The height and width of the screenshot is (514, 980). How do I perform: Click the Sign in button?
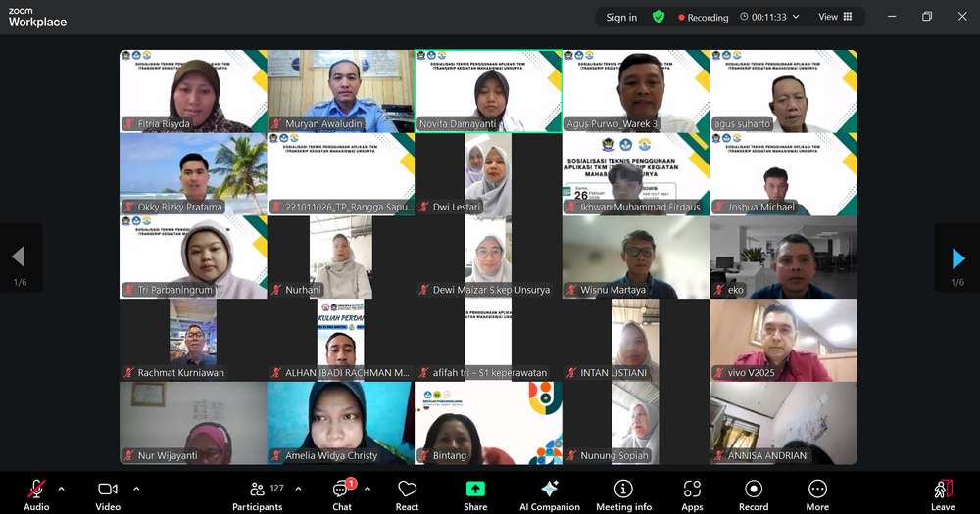(621, 17)
